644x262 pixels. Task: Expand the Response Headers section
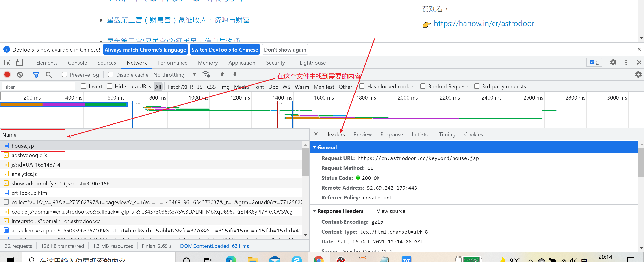(x=315, y=211)
